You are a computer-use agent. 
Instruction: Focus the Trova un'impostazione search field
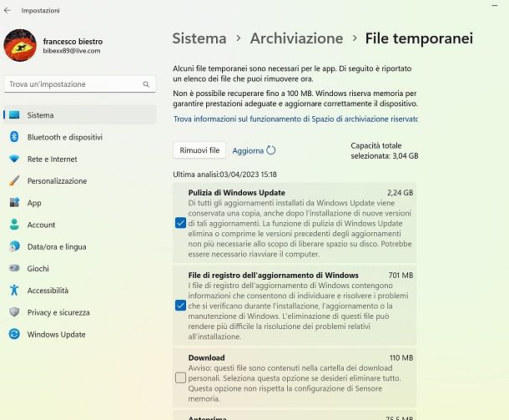(80, 84)
